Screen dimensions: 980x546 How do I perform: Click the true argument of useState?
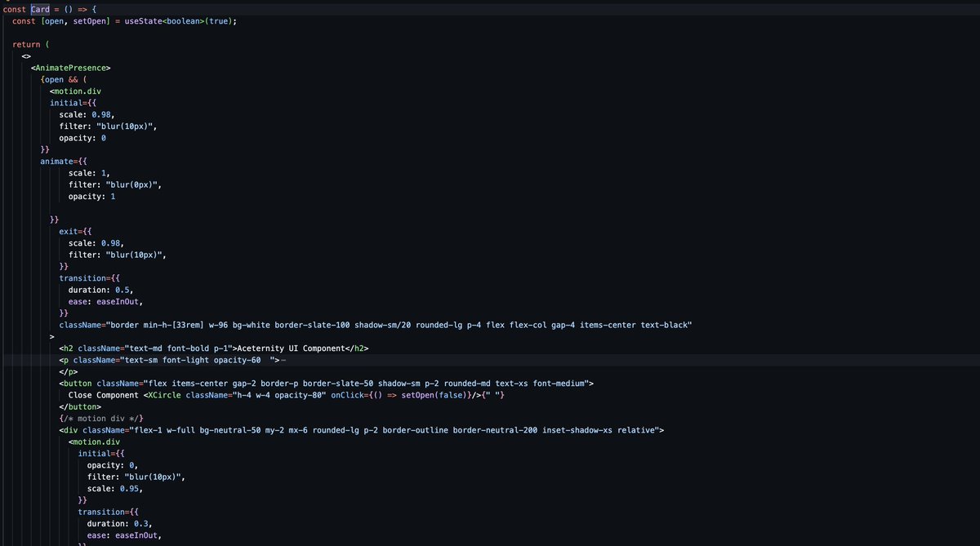218,20
